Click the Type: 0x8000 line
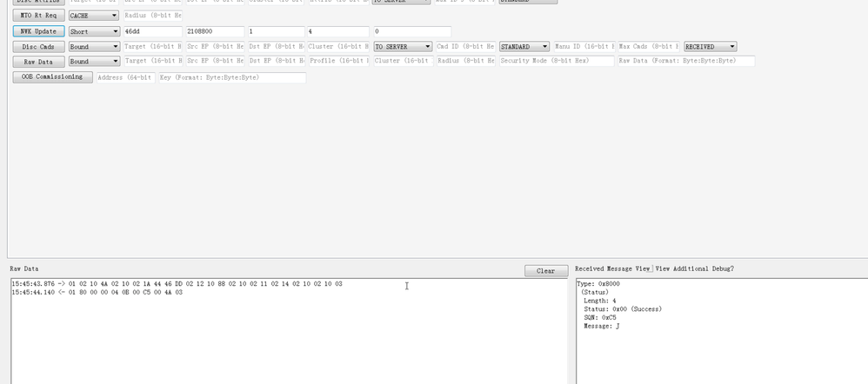 [598, 284]
